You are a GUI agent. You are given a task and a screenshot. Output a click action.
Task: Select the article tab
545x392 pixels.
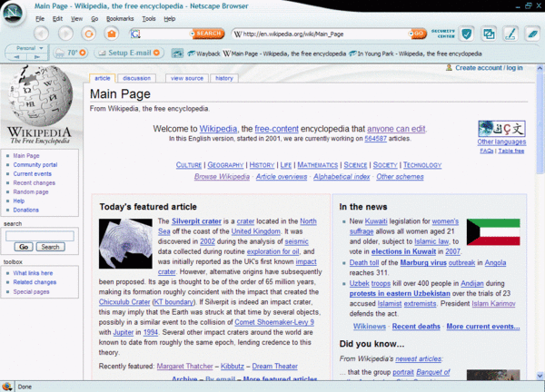tap(102, 78)
